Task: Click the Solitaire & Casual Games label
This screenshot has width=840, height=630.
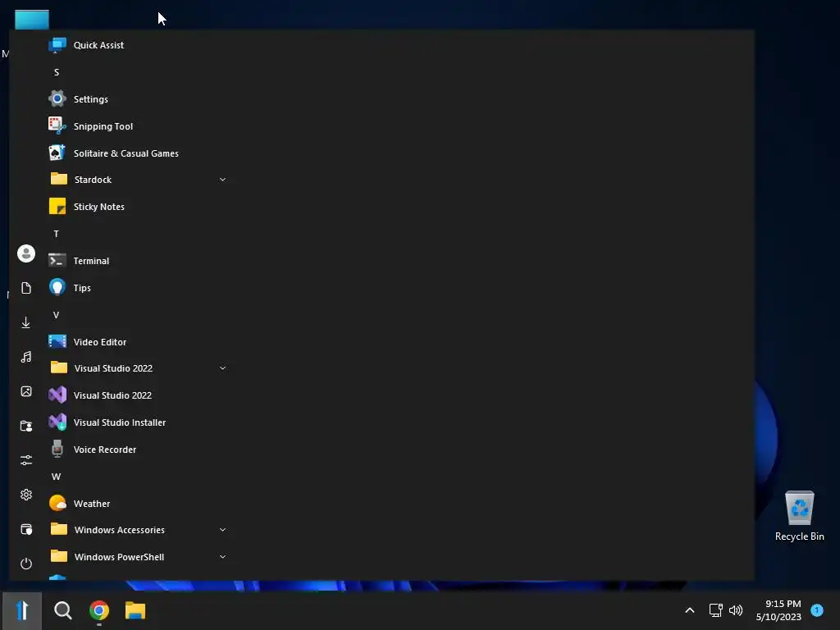Action: [x=126, y=153]
